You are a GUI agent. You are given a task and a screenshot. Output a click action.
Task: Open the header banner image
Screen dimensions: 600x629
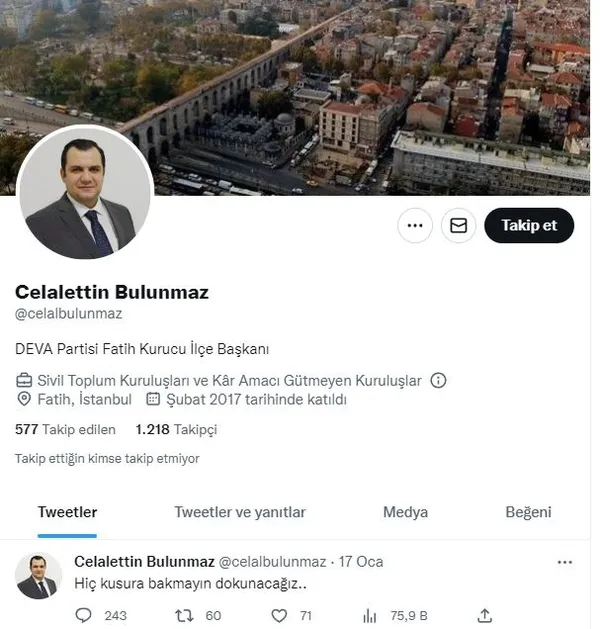(380, 90)
